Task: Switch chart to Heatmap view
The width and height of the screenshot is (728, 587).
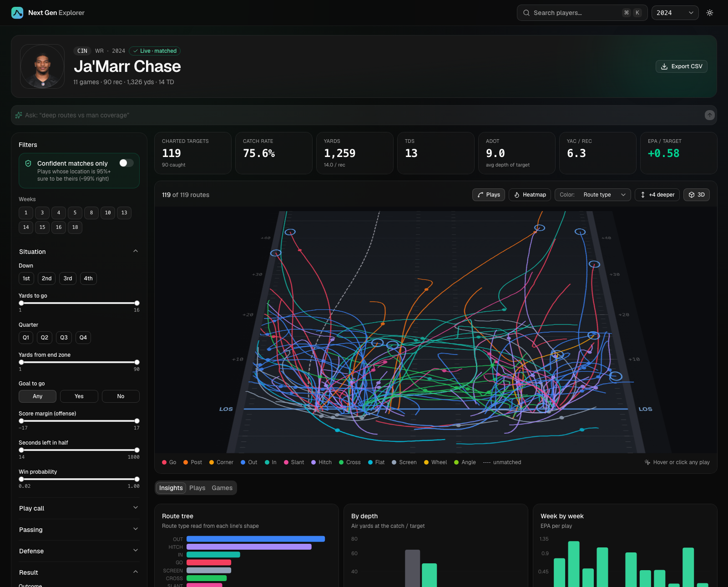Action: (x=530, y=195)
